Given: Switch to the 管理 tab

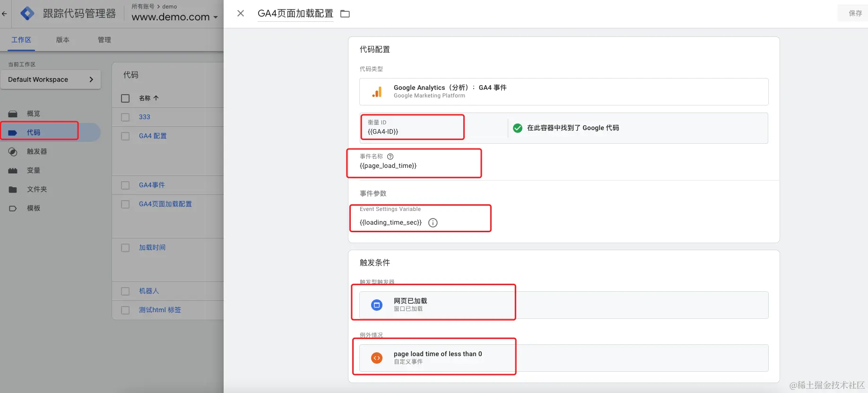Looking at the screenshot, I should (104, 40).
